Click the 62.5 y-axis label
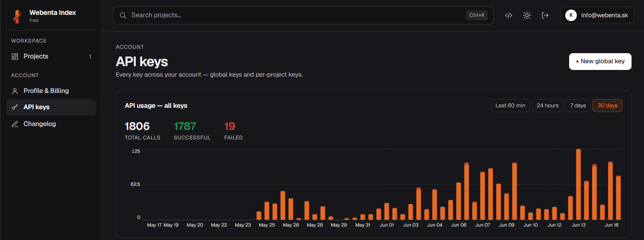Image resolution: width=644 pixels, height=240 pixels. coord(135,184)
